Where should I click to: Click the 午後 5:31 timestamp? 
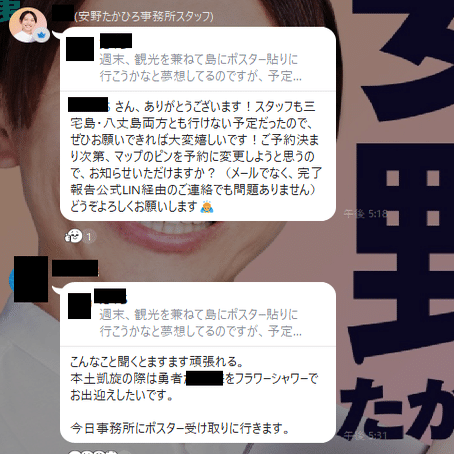click(x=366, y=435)
